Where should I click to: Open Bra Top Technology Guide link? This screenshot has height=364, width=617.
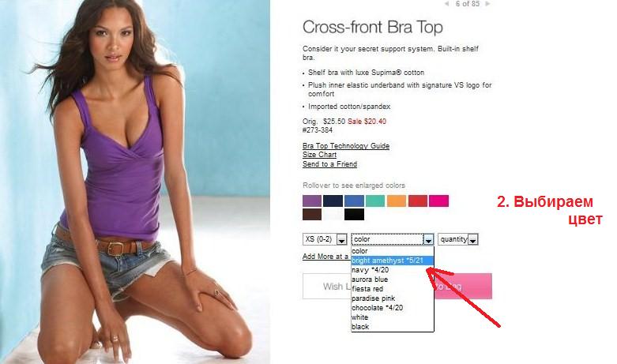(x=346, y=146)
